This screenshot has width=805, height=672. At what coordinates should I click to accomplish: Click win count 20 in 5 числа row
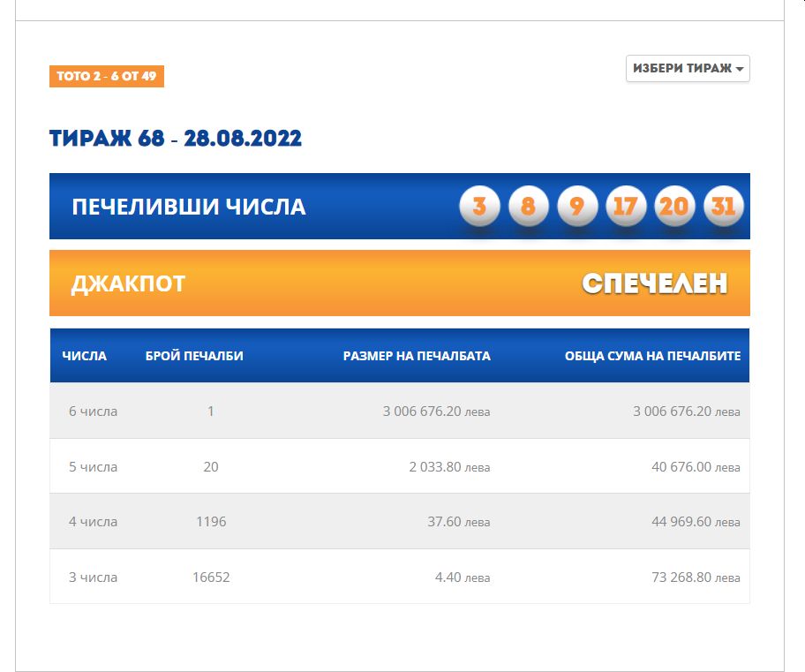[x=211, y=467]
